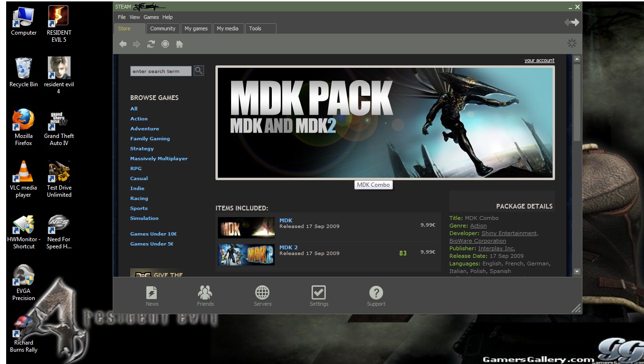
Task: Reload the Steam store page
Action: [151, 44]
